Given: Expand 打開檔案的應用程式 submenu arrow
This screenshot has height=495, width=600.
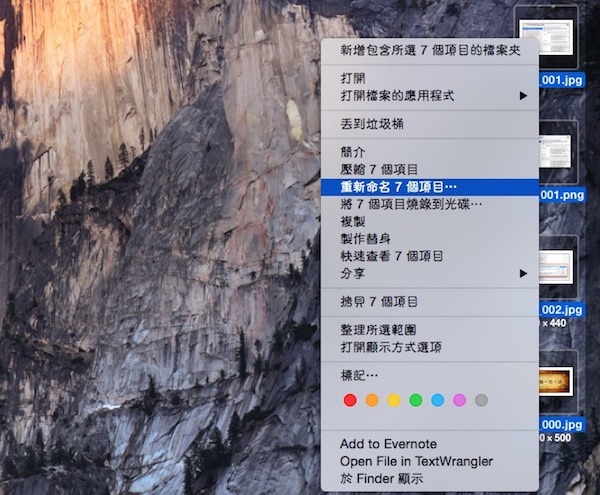Looking at the screenshot, I should click(x=523, y=96).
